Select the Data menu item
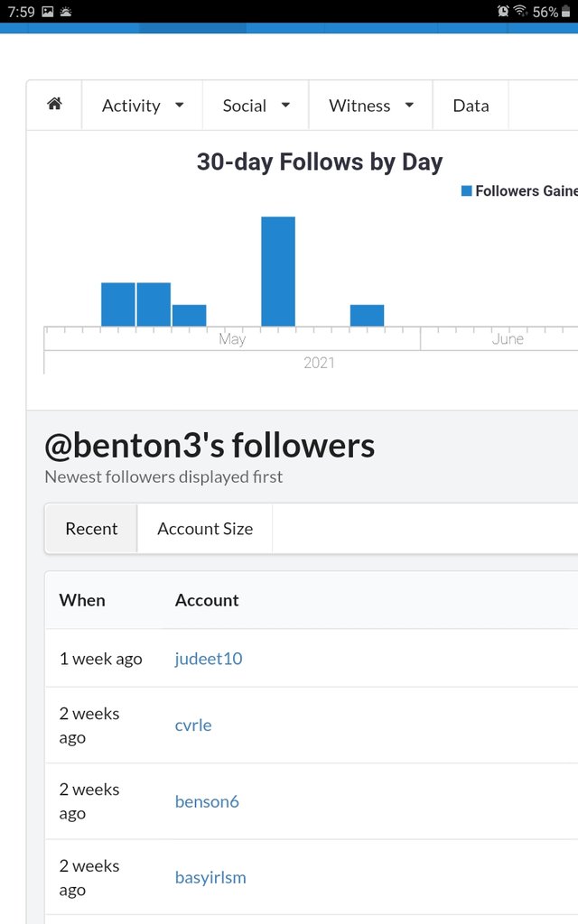This screenshot has height=924, width=578. (471, 106)
